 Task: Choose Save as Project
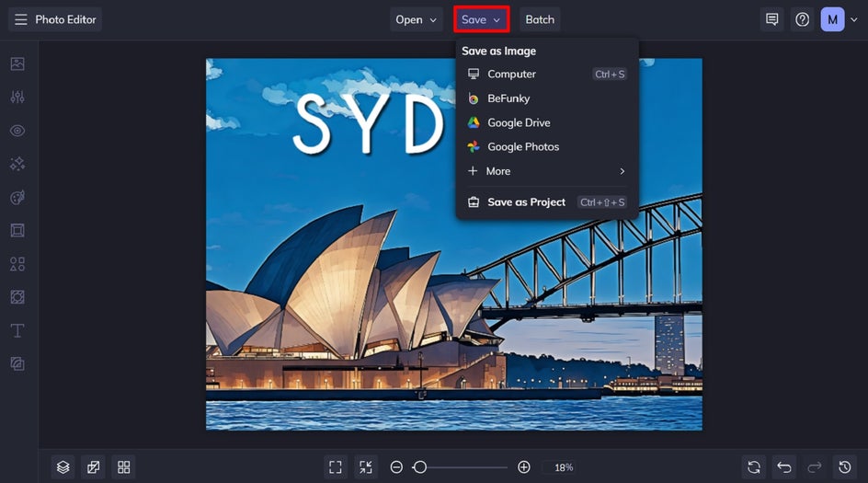pos(547,202)
